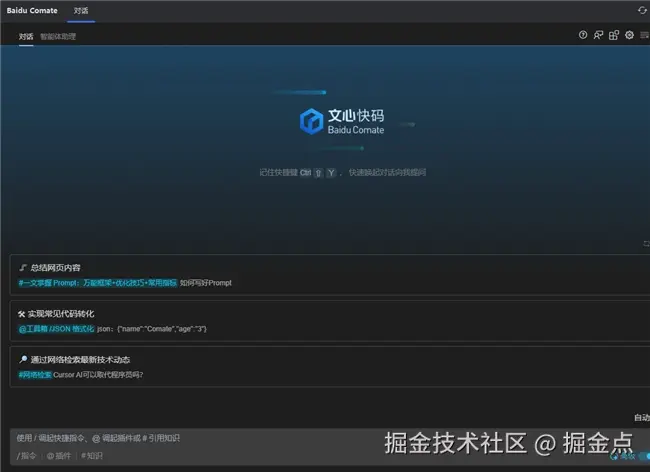Click the #一文掌握 Prompt knowledge tag
Screen dimensions: 650x472
pos(97,283)
